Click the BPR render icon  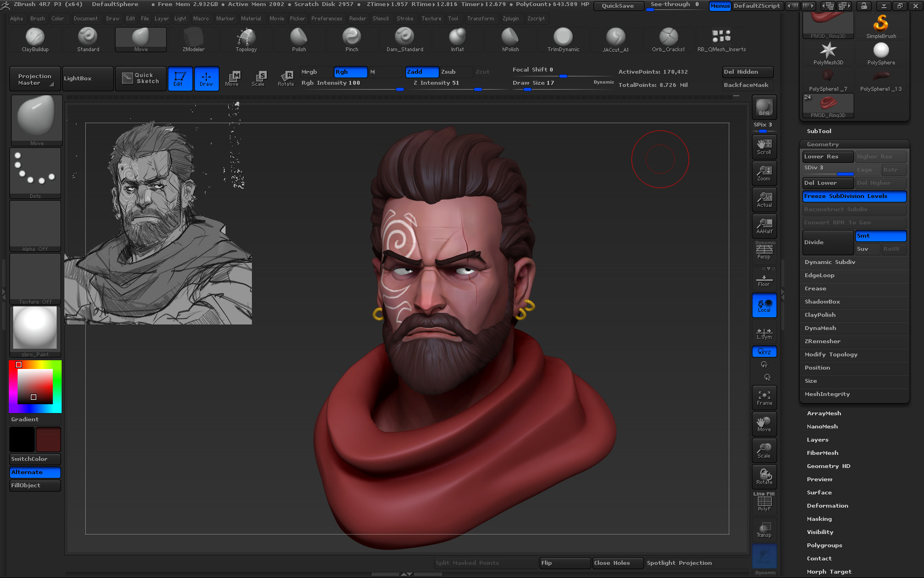764,107
